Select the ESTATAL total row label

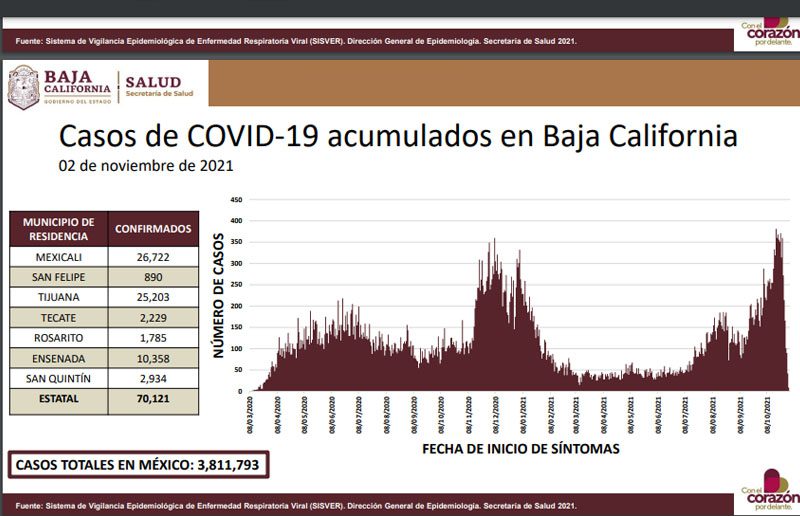pos(59,399)
